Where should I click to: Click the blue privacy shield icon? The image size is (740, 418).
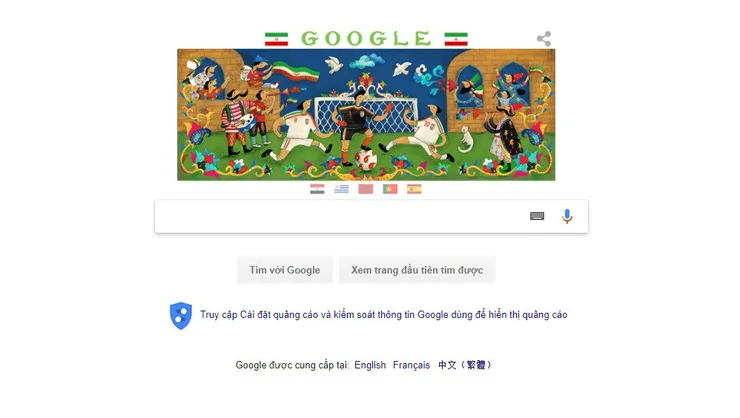[181, 316]
